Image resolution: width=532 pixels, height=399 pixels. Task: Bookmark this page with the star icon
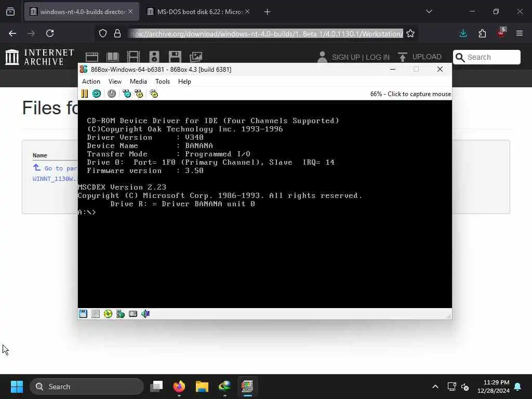pos(410,33)
